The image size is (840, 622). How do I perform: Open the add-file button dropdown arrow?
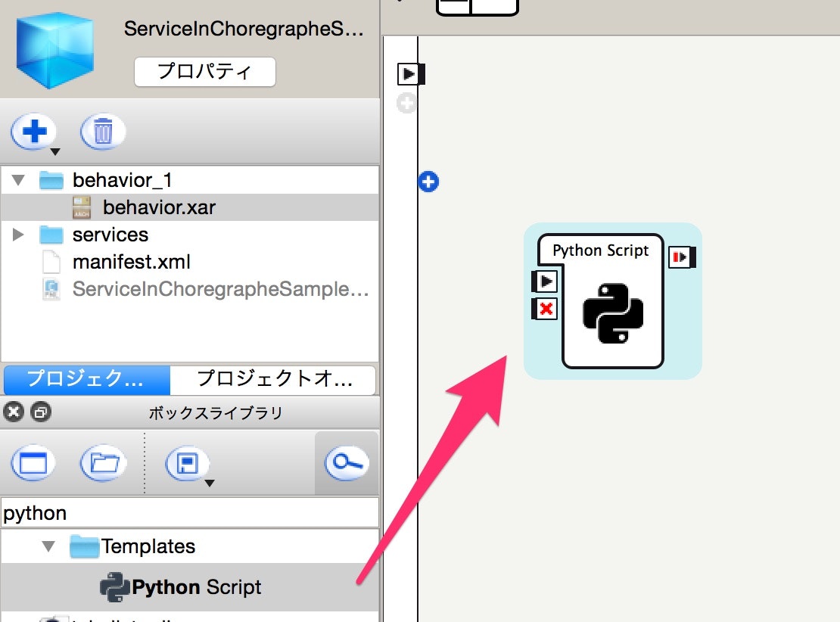[54, 152]
